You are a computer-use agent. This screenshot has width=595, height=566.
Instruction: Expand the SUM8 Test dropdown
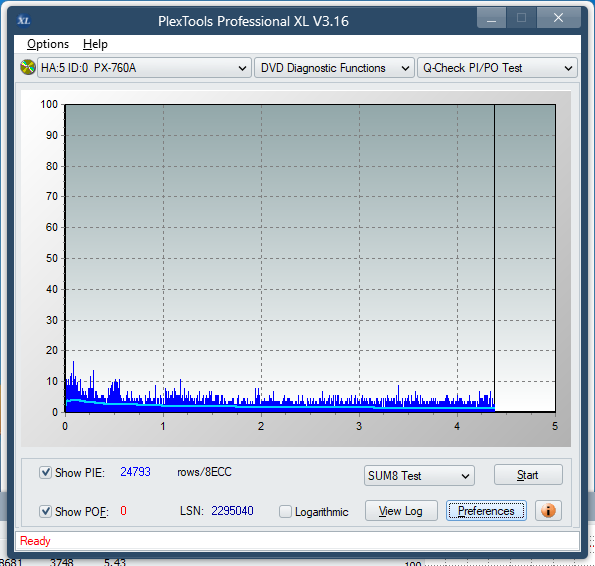pyautogui.click(x=419, y=476)
